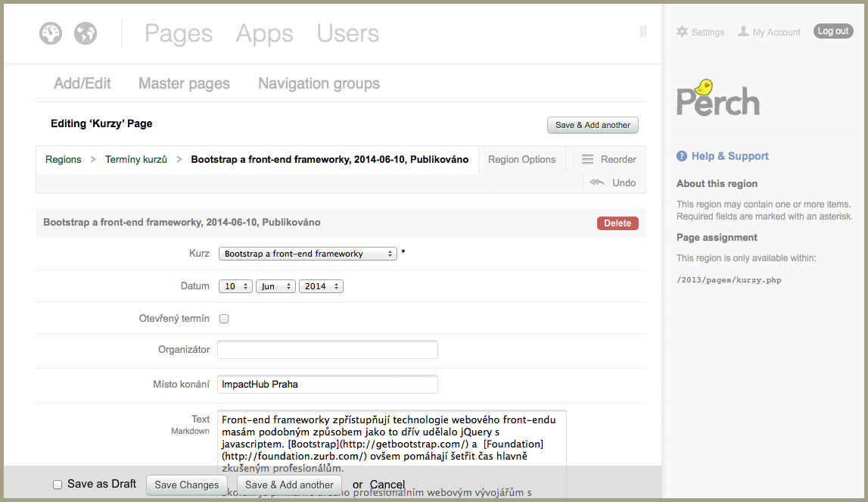The image size is (868, 502).
Task: Click the Reorder list icon
Action: pyautogui.click(x=588, y=160)
